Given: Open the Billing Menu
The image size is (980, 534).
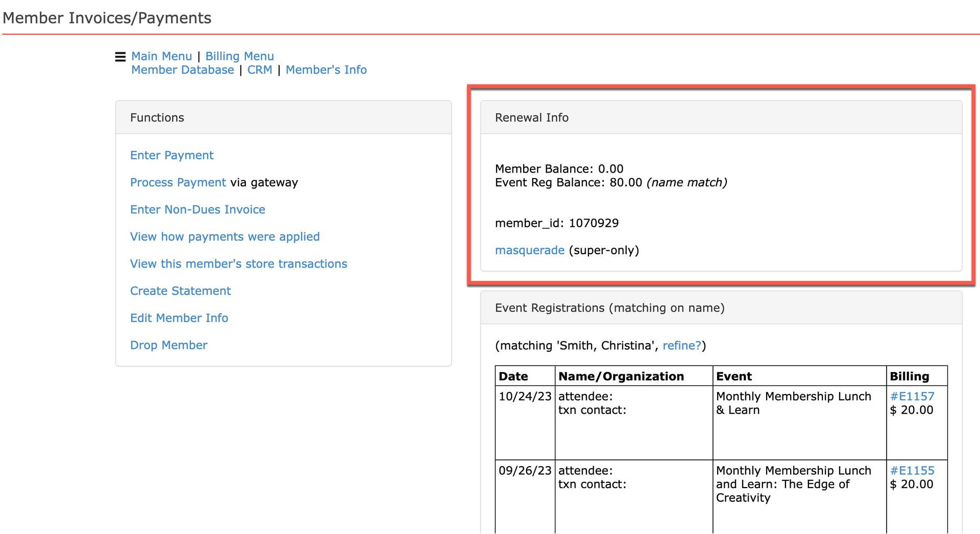Looking at the screenshot, I should [x=239, y=56].
